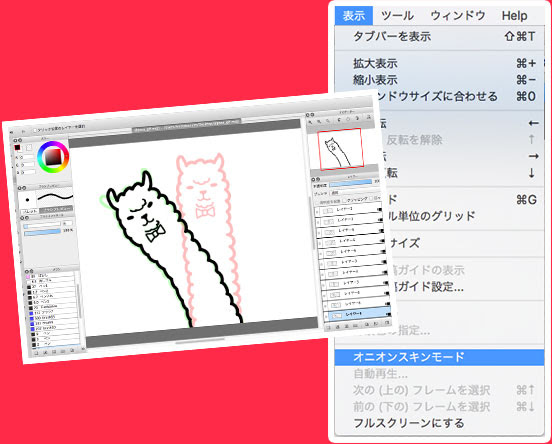The height and width of the screenshot is (444, 552).
Task: Select the 縮小表示 zoom-out menu entry
Action: point(439,80)
